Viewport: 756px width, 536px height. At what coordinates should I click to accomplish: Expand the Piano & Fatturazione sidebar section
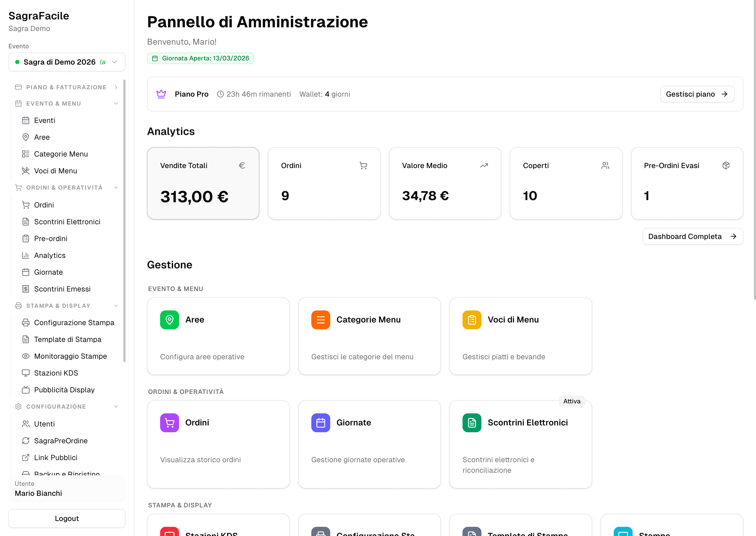point(66,87)
